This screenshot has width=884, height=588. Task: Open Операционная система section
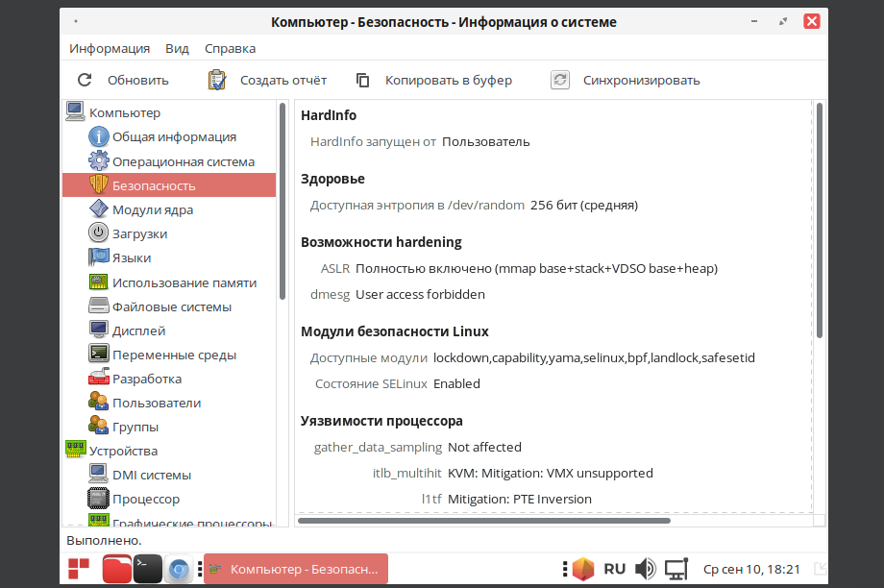pyautogui.click(x=183, y=161)
